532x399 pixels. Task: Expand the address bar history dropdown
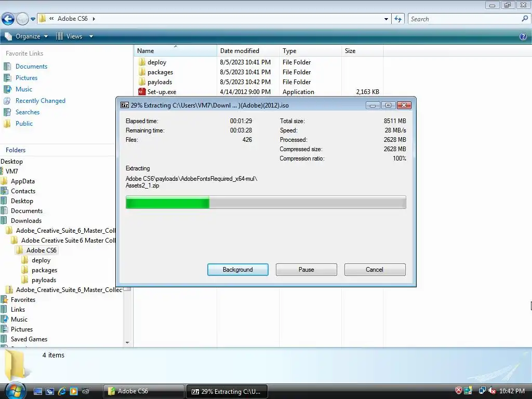386,19
